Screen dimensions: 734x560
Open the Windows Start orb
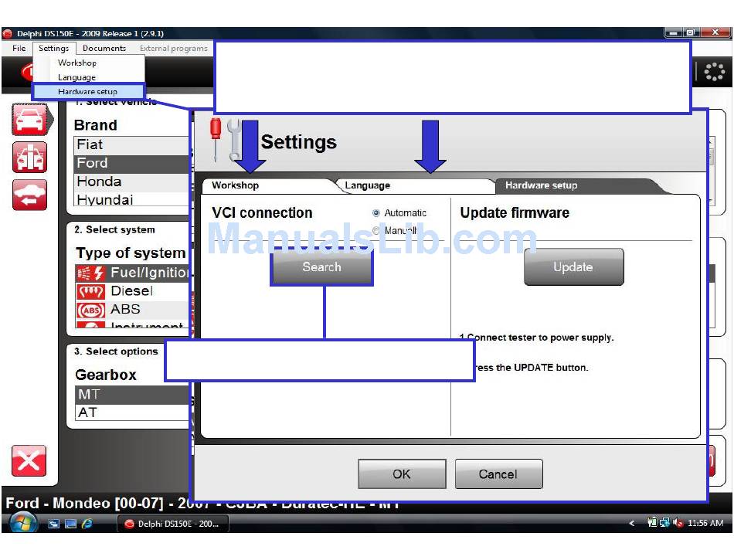tap(23, 523)
